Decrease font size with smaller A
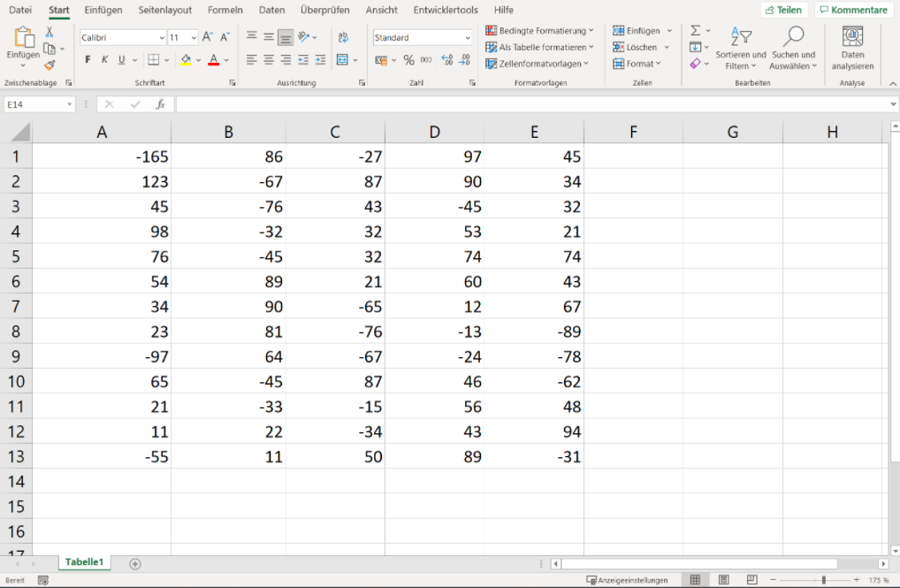Image resolution: width=900 pixels, height=588 pixels. [x=225, y=37]
